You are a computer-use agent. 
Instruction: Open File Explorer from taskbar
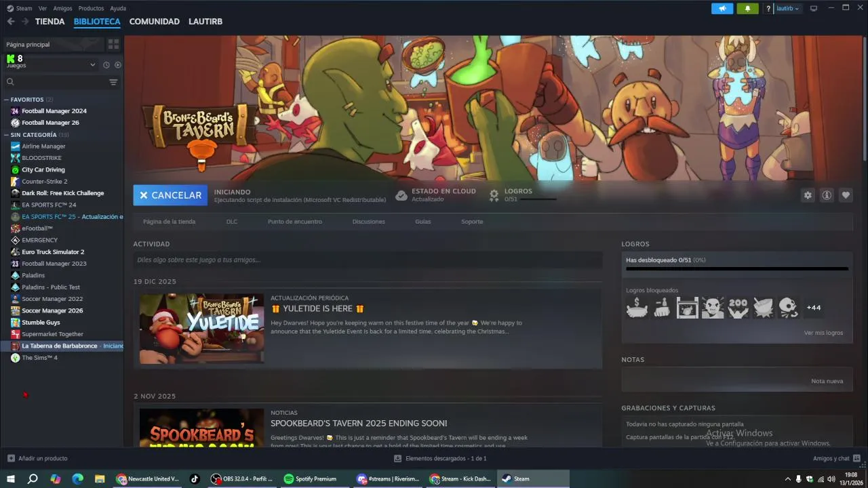pos(100,479)
